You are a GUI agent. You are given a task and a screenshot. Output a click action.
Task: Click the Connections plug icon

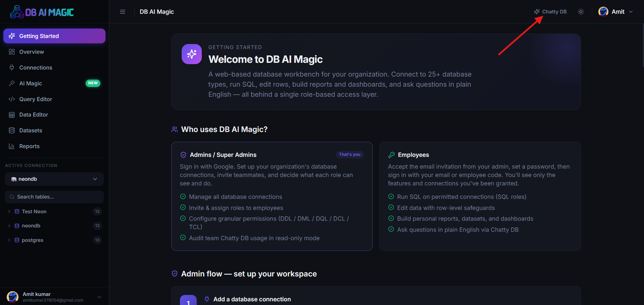click(x=12, y=68)
